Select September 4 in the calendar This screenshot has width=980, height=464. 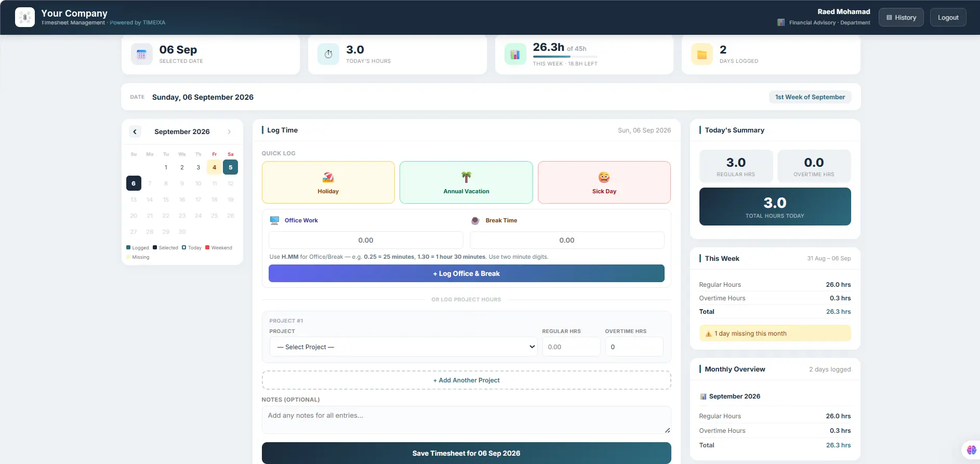(214, 167)
